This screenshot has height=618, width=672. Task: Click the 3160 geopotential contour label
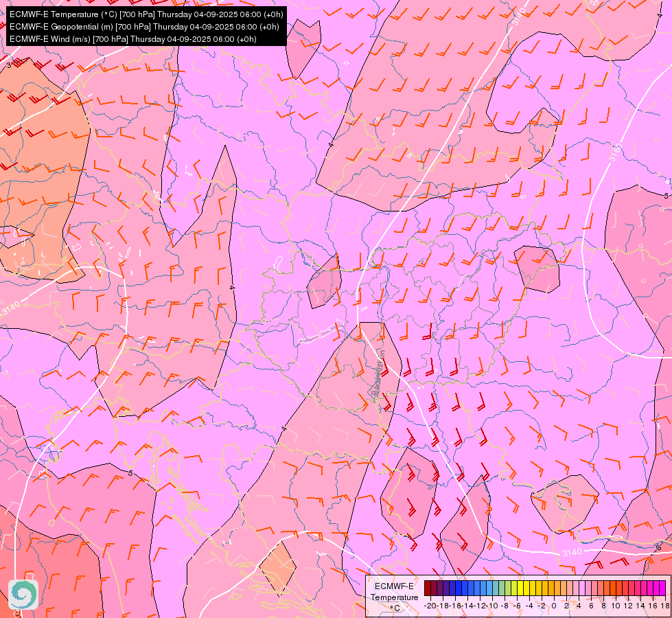(616, 153)
